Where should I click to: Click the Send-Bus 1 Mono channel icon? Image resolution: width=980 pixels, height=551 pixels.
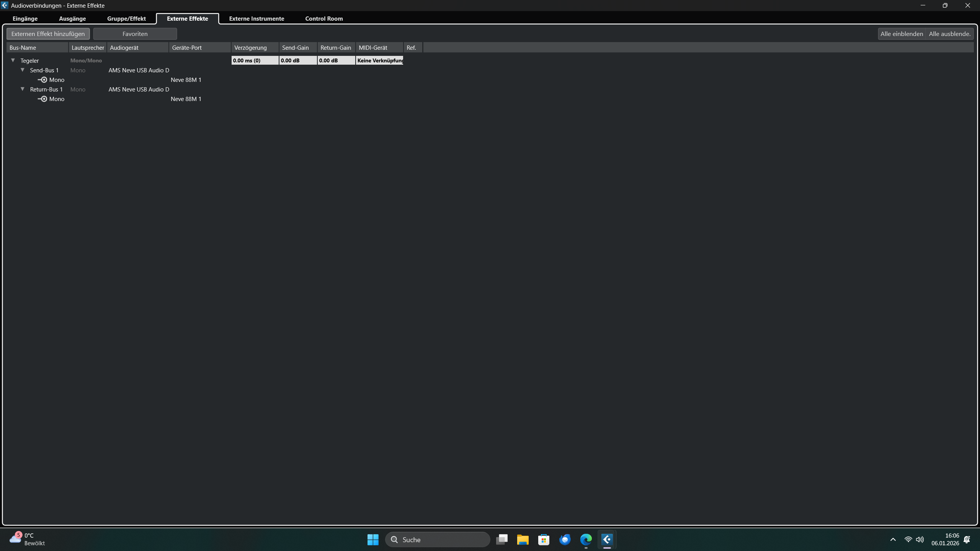click(42, 80)
